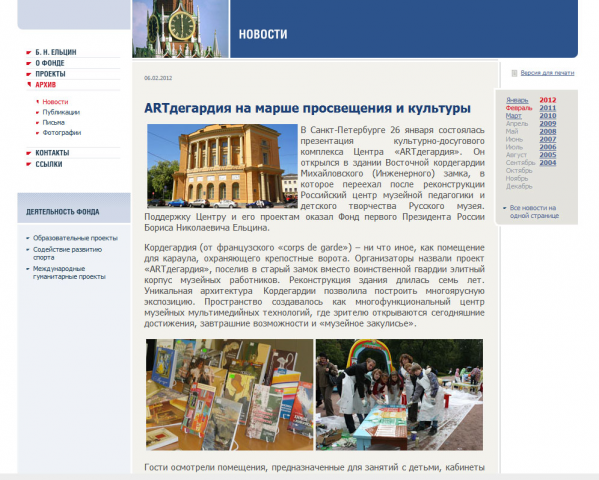
Task: Select the year 2008 in archive
Action: coord(548,131)
